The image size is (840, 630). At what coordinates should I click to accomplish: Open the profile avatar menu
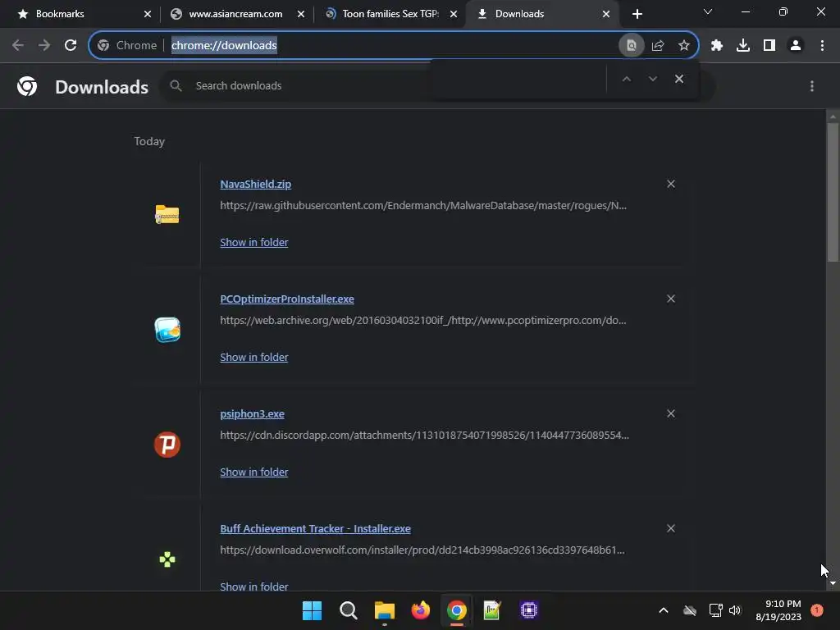click(x=796, y=46)
